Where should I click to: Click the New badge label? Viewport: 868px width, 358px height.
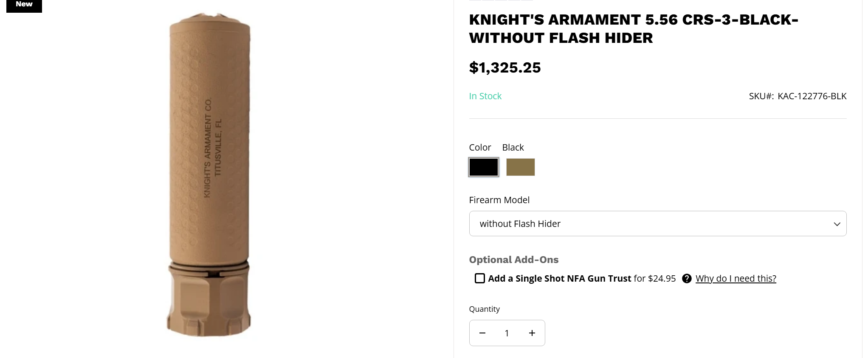[x=24, y=5]
